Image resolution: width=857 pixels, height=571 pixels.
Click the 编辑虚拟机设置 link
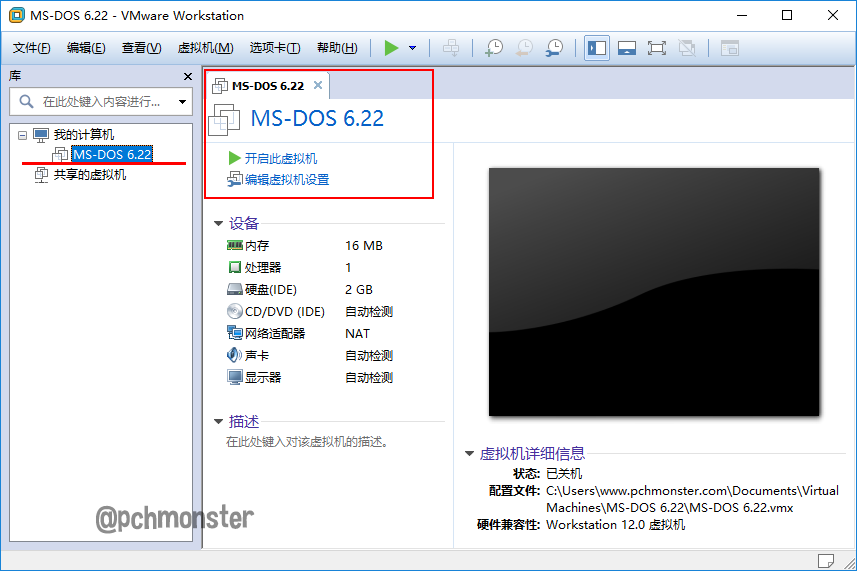287,180
